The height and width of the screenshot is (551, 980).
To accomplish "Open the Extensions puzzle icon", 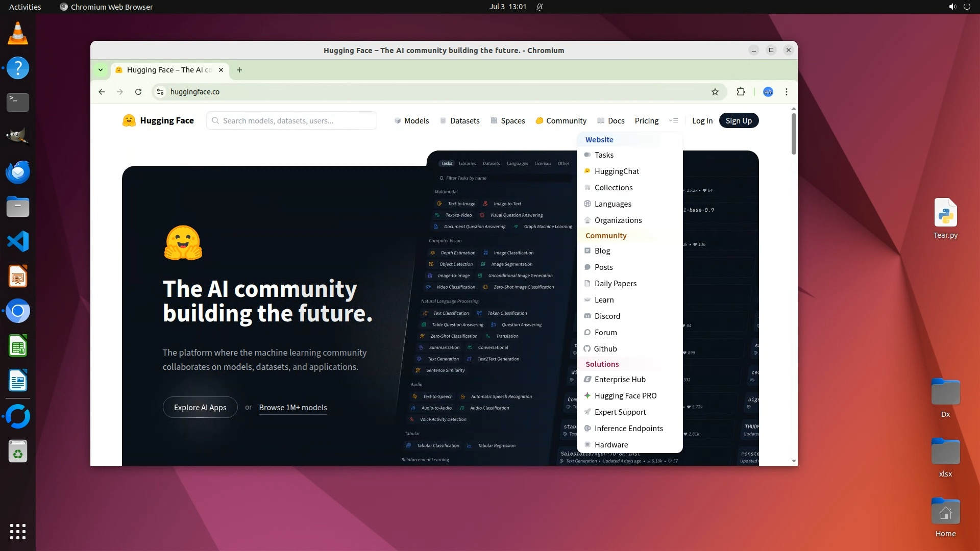I will click(741, 92).
